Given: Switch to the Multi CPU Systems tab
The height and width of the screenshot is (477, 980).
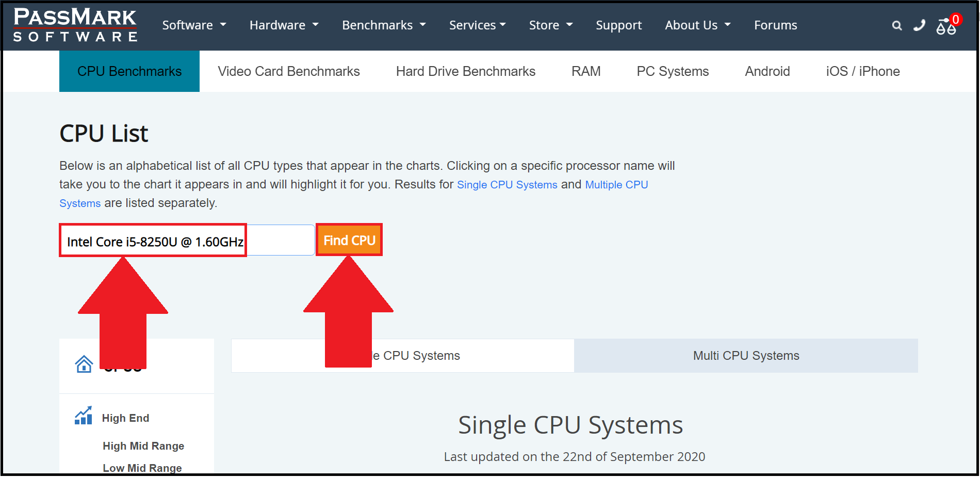Looking at the screenshot, I should click(x=745, y=356).
